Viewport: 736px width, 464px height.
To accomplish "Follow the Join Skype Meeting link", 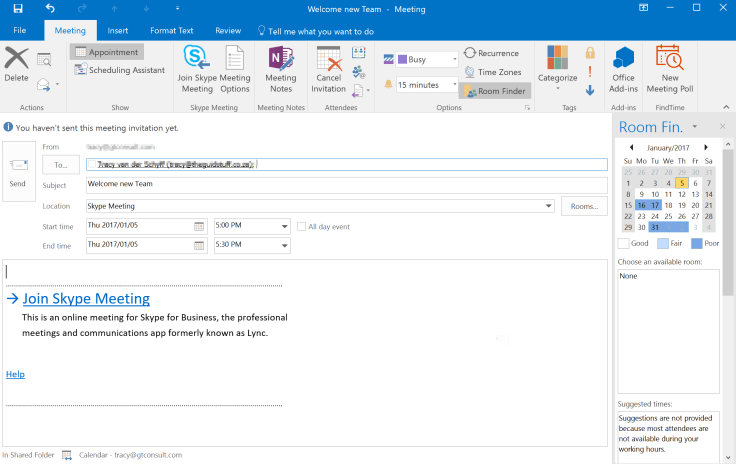I will (86, 298).
